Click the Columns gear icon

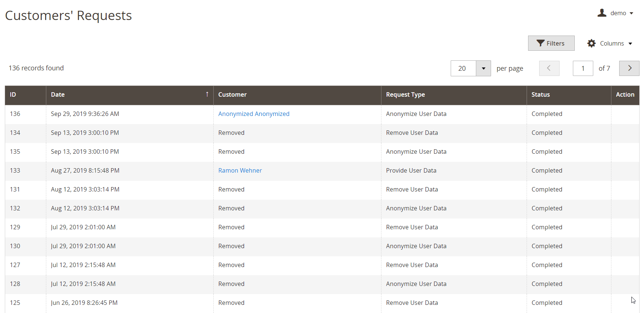(x=591, y=43)
